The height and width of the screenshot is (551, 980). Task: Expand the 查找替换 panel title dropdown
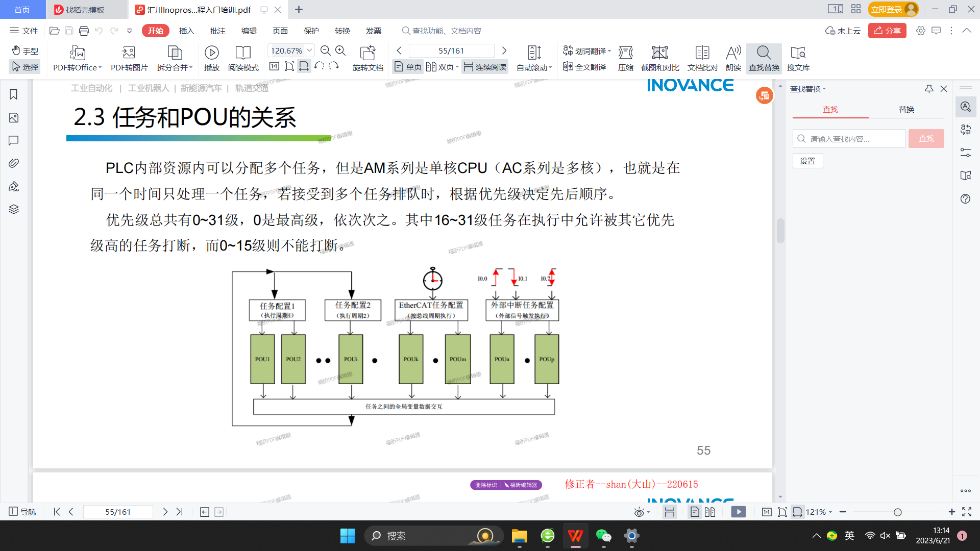click(x=808, y=89)
